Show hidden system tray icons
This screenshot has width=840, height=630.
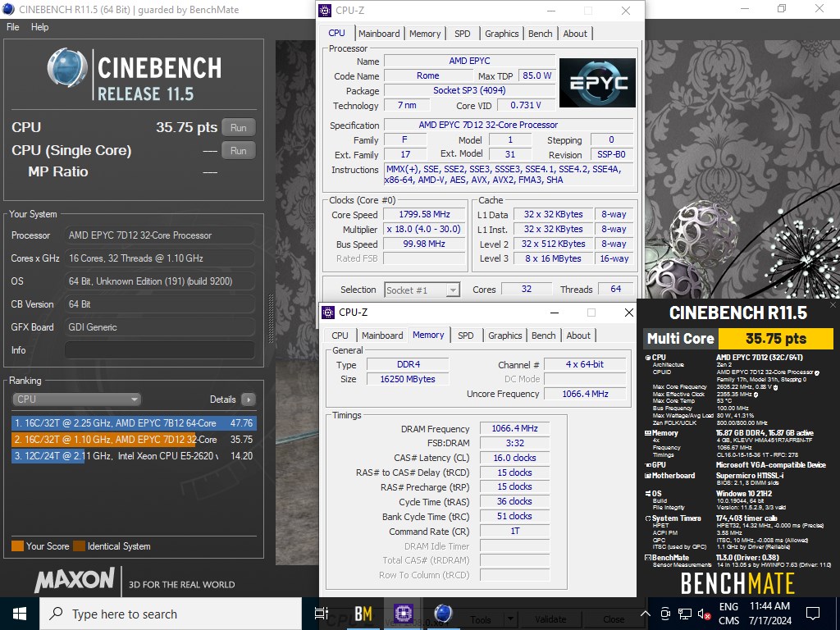click(x=646, y=614)
